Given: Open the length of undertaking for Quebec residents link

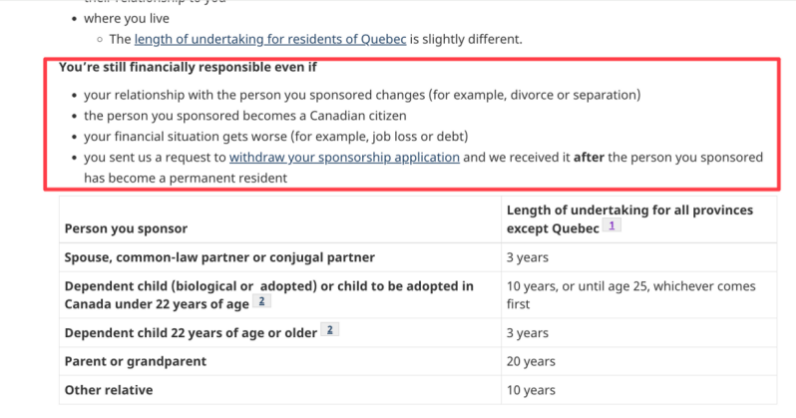Looking at the screenshot, I should pos(271,39).
